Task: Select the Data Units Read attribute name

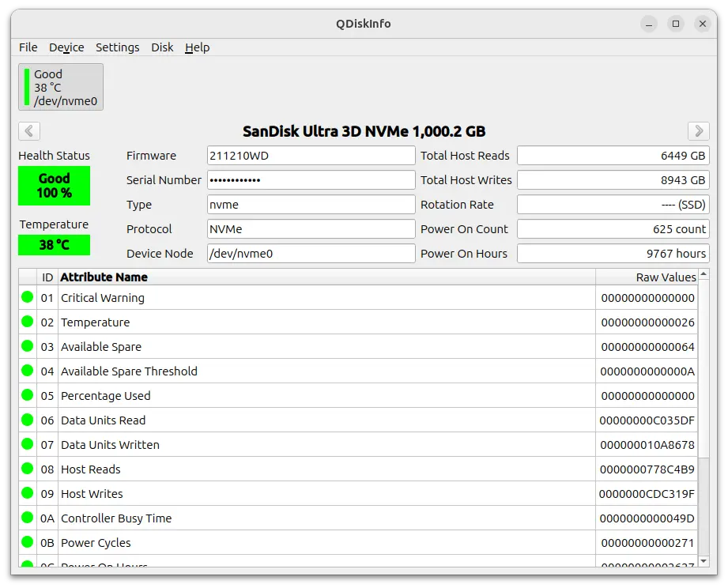Action: tap(103, 420)
